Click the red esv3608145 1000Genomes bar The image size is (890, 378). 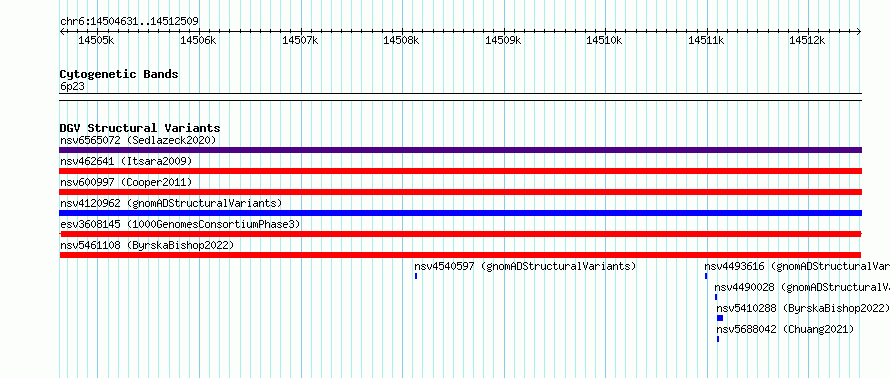click(460, 234)
